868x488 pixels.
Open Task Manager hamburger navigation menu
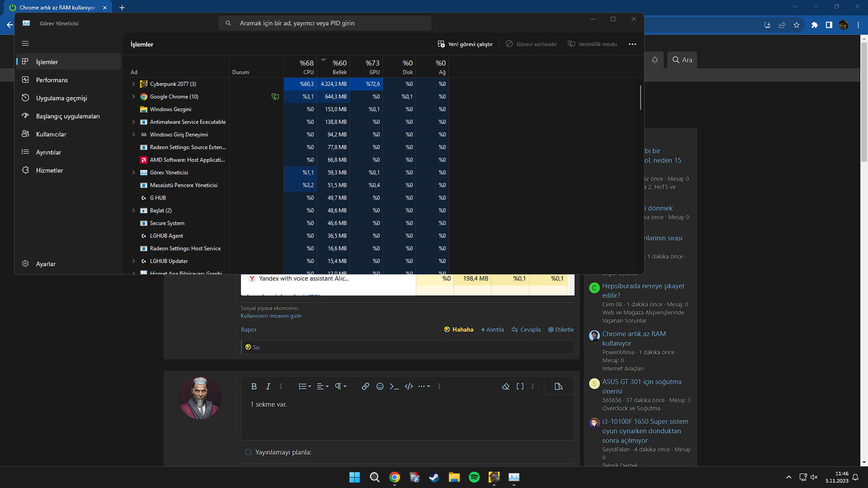tap(25, 43)
